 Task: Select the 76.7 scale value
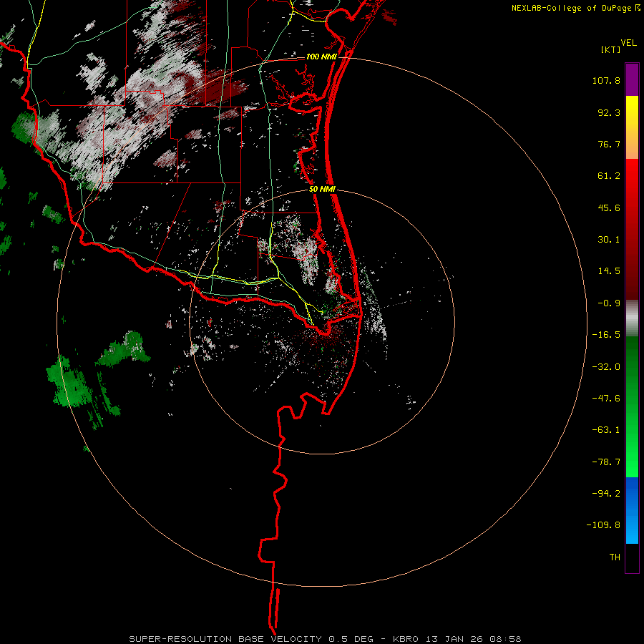pyautogui.click(x=609, y=144)
